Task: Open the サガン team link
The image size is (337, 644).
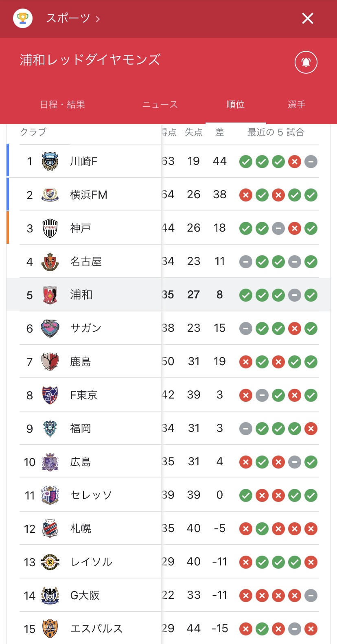Action: 85,328
